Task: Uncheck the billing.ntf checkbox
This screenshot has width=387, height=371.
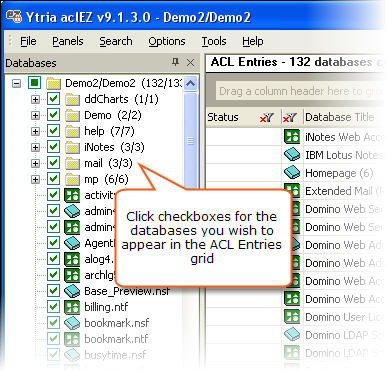Action: (x=53, y=307)
